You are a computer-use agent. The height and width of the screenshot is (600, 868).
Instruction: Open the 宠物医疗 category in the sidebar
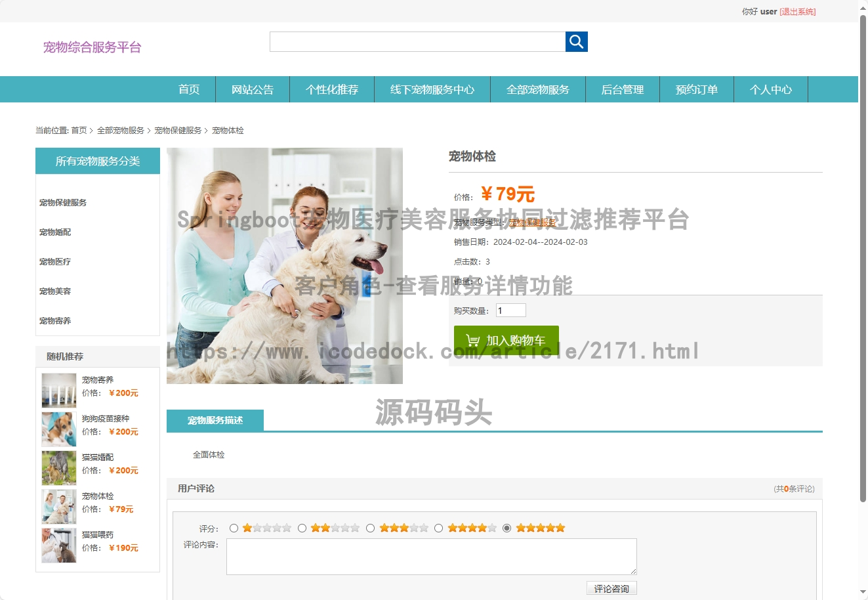click(55, 262)
